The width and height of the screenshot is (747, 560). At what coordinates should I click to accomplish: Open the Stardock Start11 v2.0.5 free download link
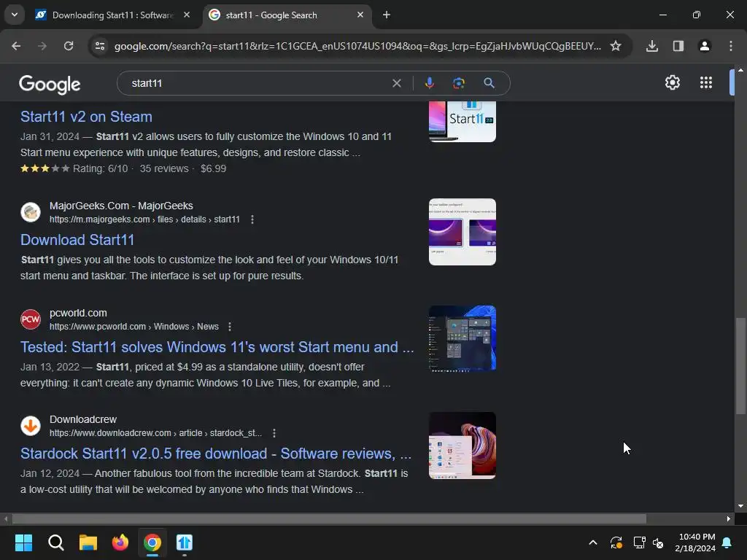point(216,454)
